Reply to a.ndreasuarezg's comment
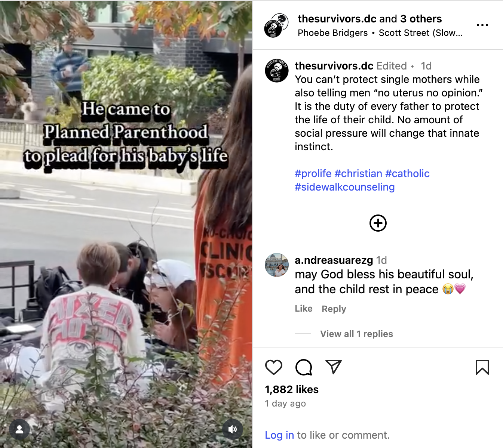 tap(334, 309)
